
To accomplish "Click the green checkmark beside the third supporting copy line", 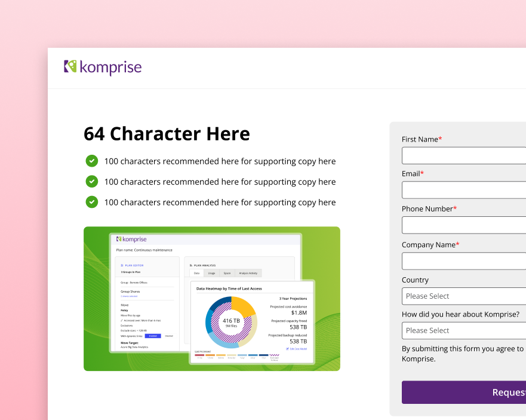I will tap(91, 201).
